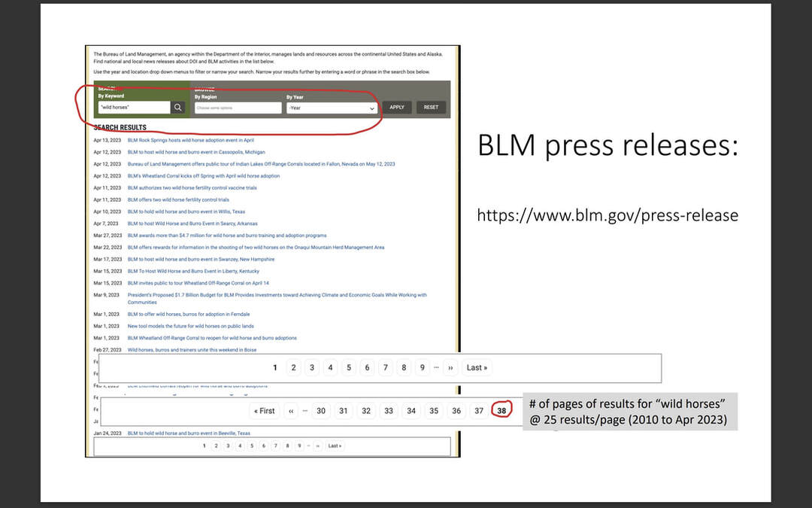Viewport: 812px width, 508px height.
Task: Open the Onaqui Mountain shooting rewards link
Action: (x=256, y=247)
